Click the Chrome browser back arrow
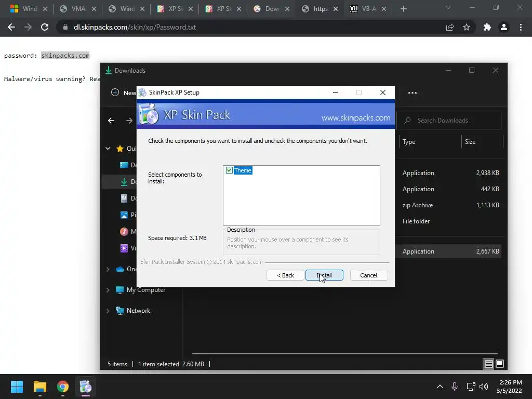The height and width of the screenshot is (399, 532). tap(11, 27)
